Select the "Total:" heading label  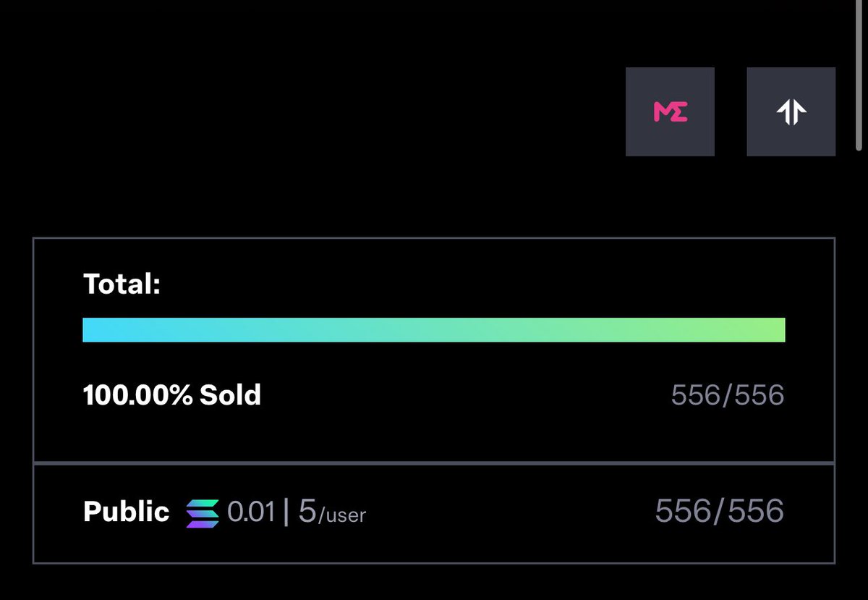tap(122, 284)
